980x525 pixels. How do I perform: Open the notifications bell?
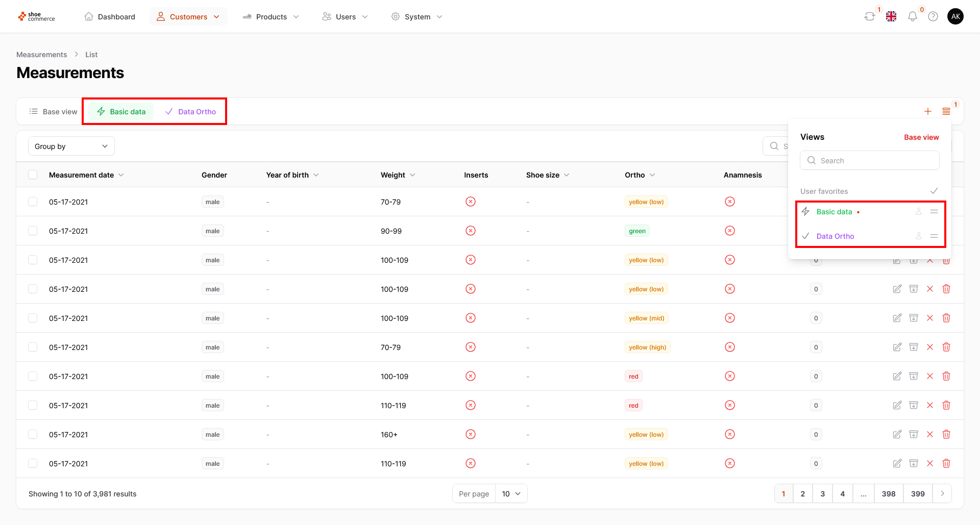[x=912, y=16]
